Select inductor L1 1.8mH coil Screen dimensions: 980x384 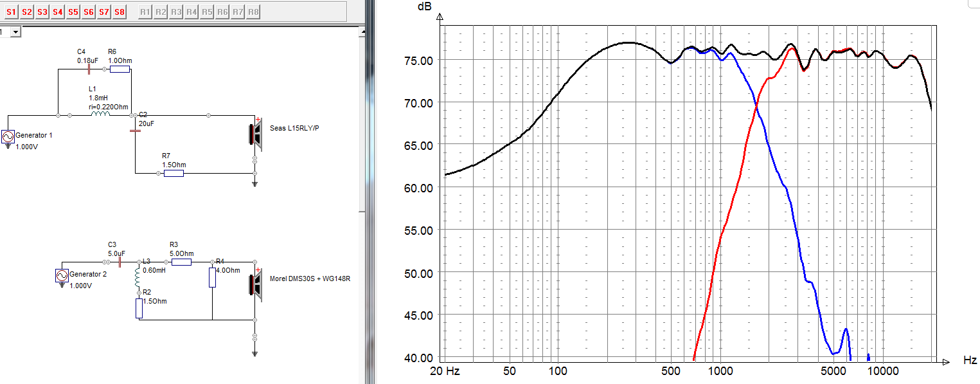[x=99, y=114]
